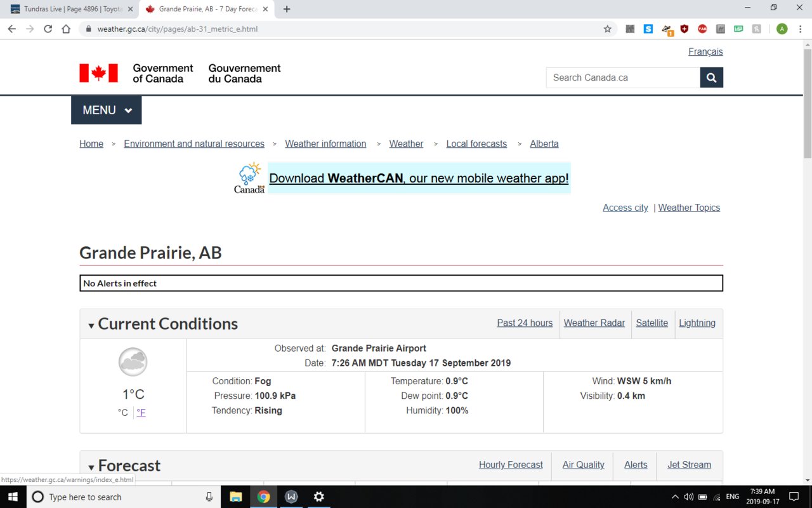Screen dimensions: 812x508
Task: Open the Chrome profile avatar
Action: (782, 29)
